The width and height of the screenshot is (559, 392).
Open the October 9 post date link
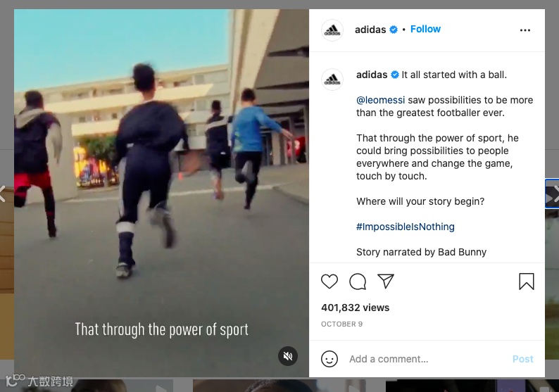click(341, 324)
